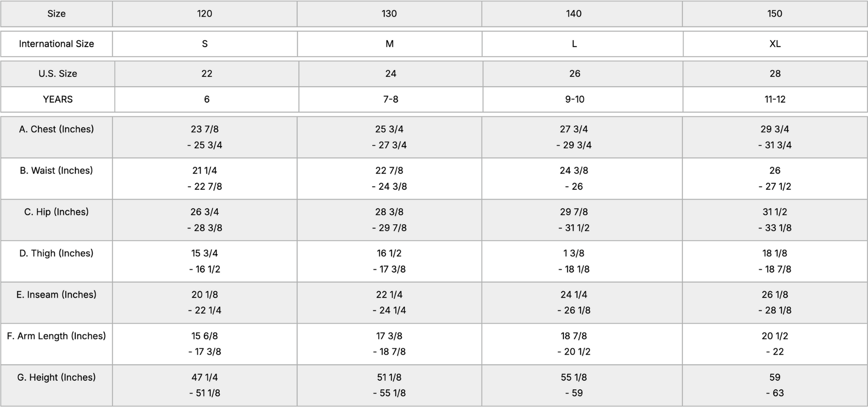Select waist measurement 26 - 27 1/2
The width and height of the screenshot is (868, 409).
coord(775,179)
